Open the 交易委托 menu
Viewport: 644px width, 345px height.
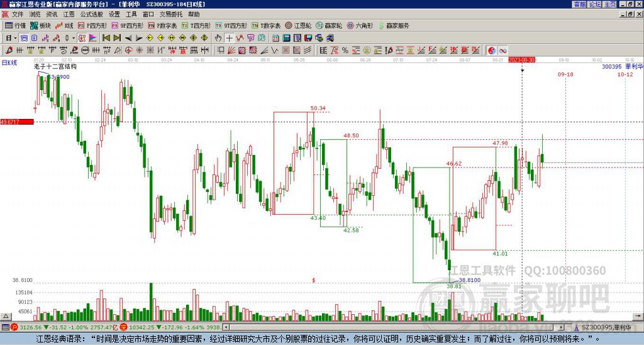tap(171, 14)
